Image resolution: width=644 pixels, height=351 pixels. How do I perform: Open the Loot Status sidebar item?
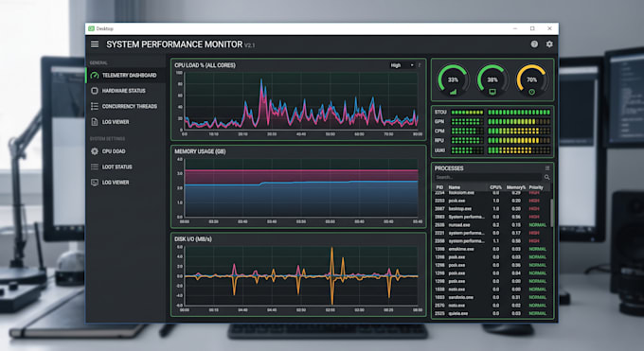(125, 167)
